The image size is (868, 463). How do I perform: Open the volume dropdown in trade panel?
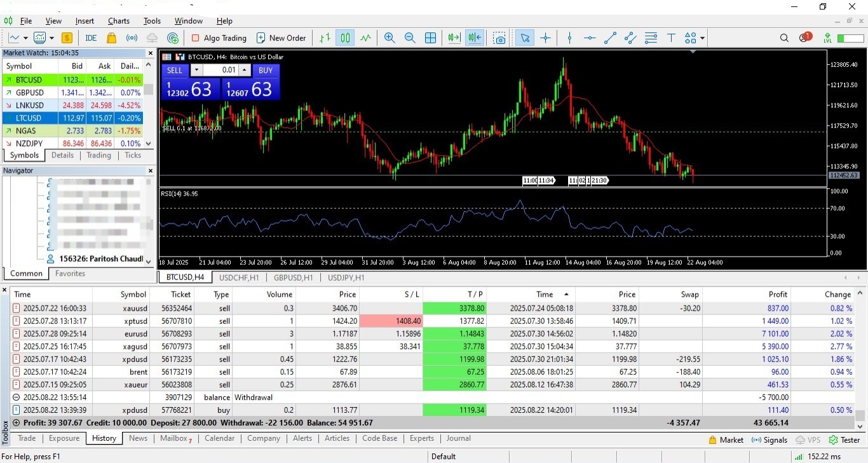pyautogui.click(x=196, y=70)
